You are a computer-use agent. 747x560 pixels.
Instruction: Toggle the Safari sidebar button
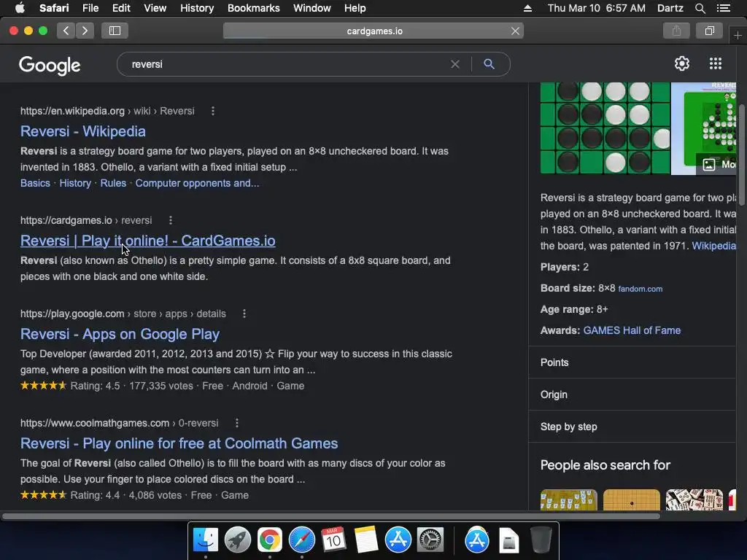coord(115,31)
